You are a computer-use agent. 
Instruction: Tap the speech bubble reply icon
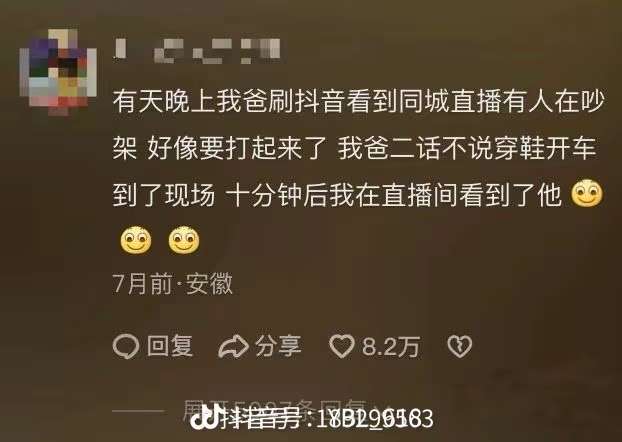126,346
